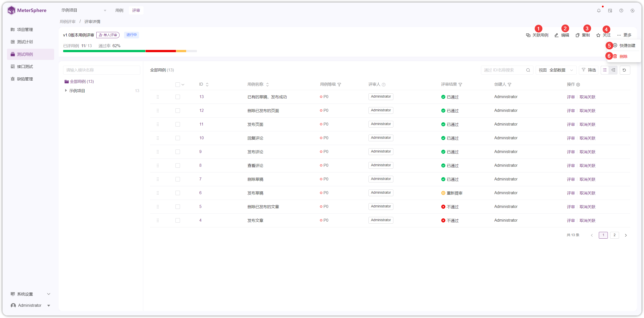This screenshot has height=318, width=644.
Task: Filter by 评审结果 funnel icon
Action: (460, 85)
